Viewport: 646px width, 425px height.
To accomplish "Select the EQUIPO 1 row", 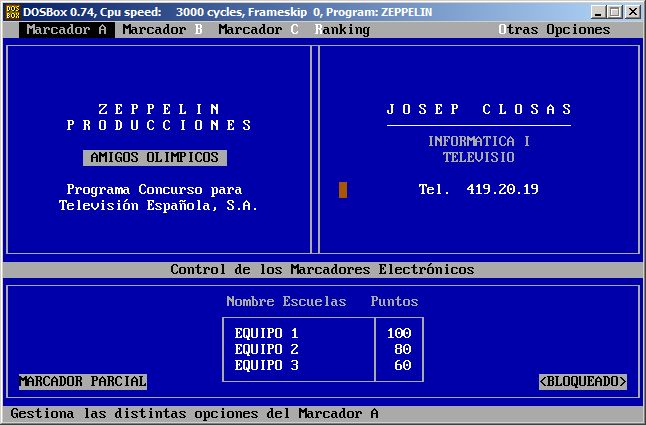I will 267,333.
